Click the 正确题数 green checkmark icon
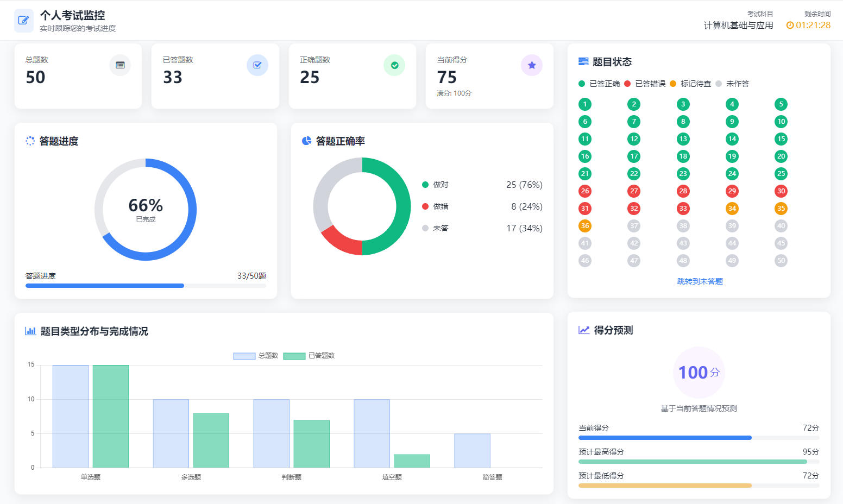843x504 pixels. [394, 65]
